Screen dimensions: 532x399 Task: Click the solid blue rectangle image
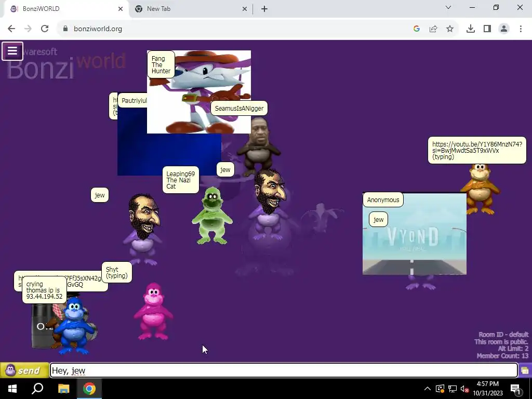coord(169,154)
